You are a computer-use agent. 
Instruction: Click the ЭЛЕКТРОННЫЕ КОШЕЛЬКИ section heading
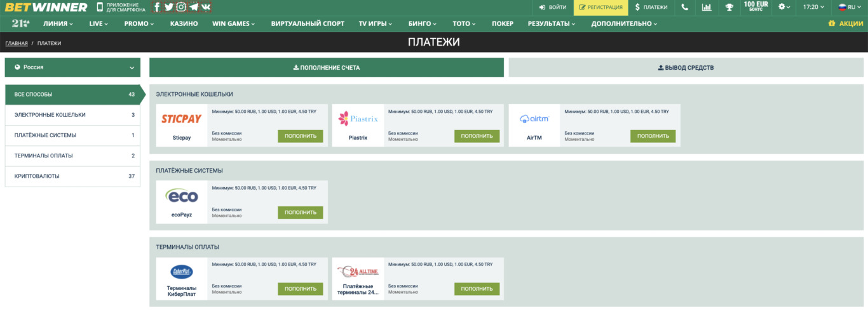click(x=194, y=94)
